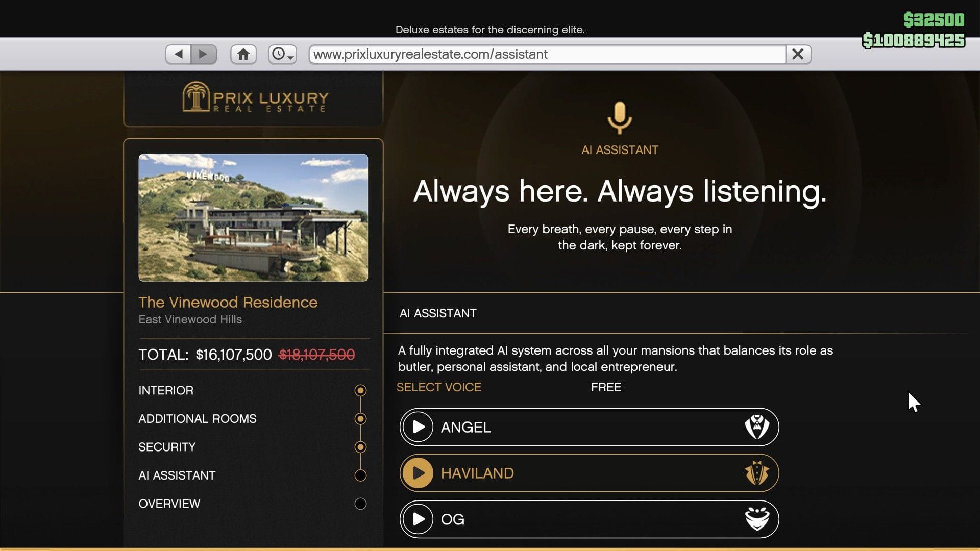980x551 pixels.
Task: Click the back navigation arrow
Action: coord(178,54)
